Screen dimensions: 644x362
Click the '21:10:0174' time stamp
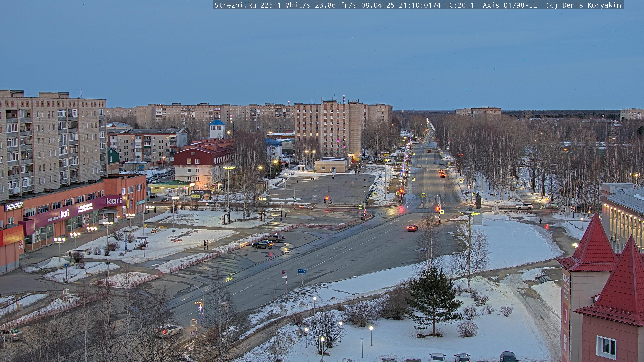(x=420, y=5)
